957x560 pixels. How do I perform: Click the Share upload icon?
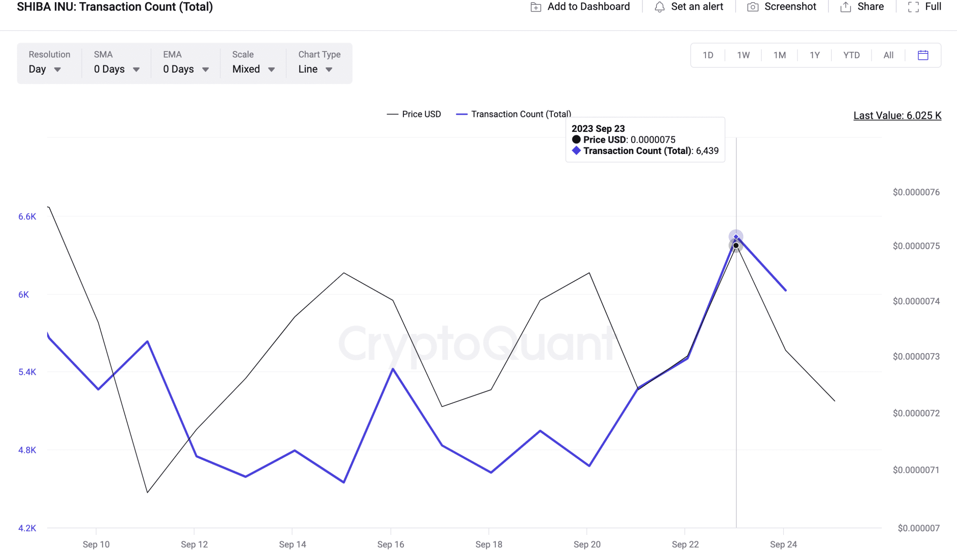[846, 7]
